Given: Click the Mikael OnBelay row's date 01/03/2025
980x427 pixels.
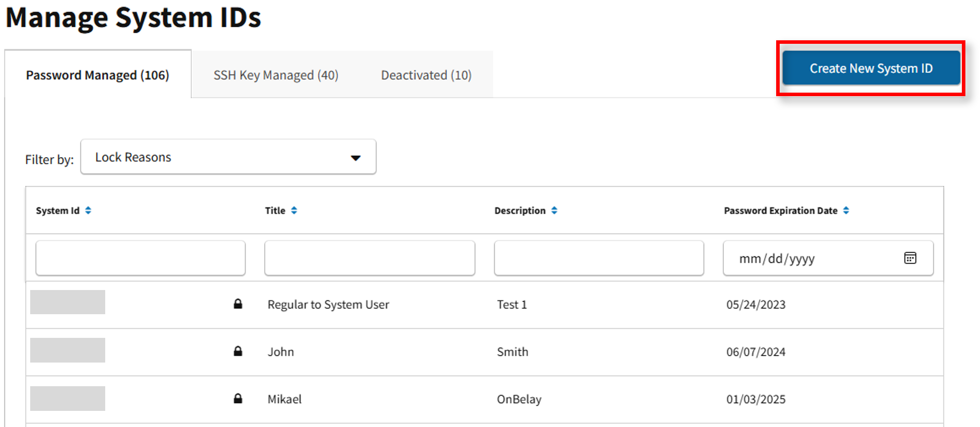Looking at the screenshot, I should click(x=756, y=399).
